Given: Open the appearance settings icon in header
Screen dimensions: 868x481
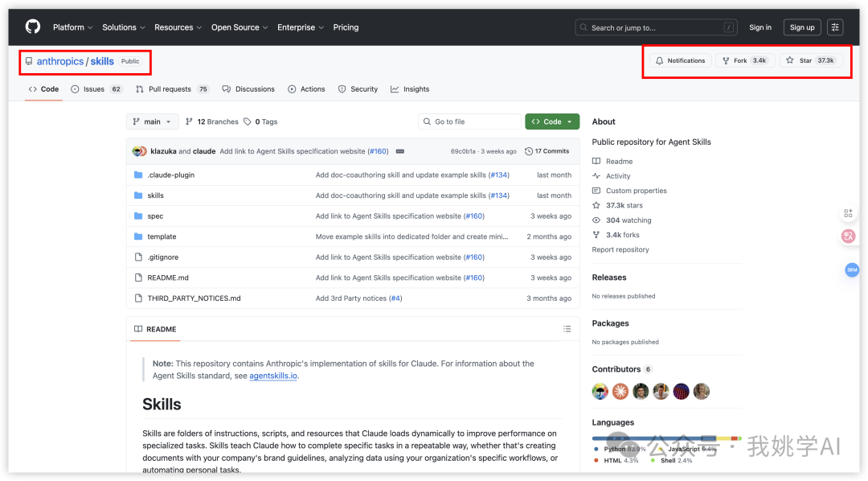Looking at the screenshot, I should [x=835, y=27].
